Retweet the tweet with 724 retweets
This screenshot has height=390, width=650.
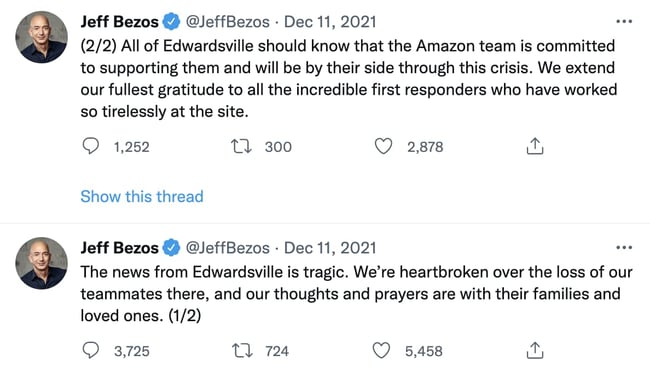(242, 351)
